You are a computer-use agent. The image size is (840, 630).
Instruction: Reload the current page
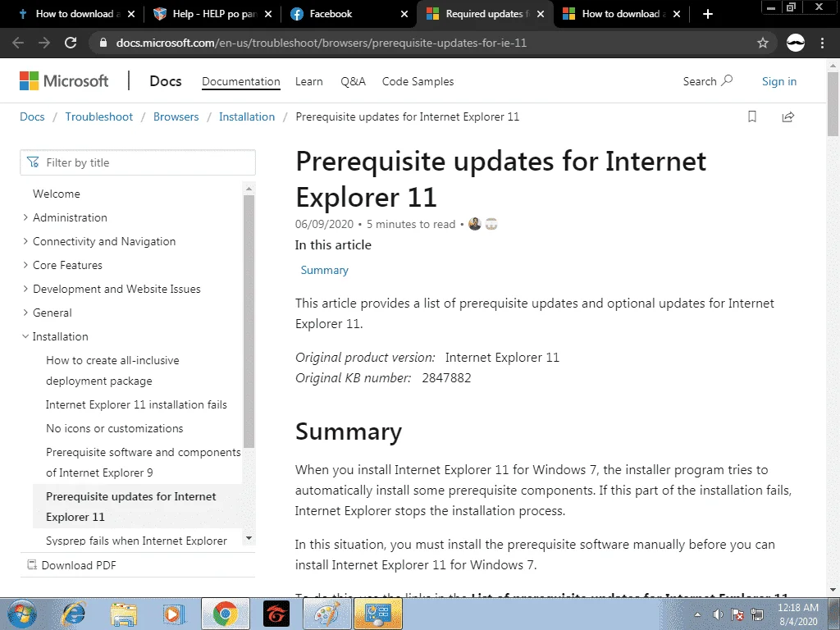pyautogui.click(x=71, y=43)
